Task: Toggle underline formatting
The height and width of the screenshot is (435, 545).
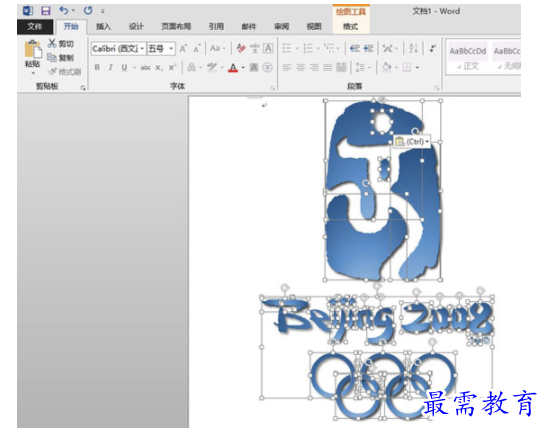Action: [x=124, y=67]
